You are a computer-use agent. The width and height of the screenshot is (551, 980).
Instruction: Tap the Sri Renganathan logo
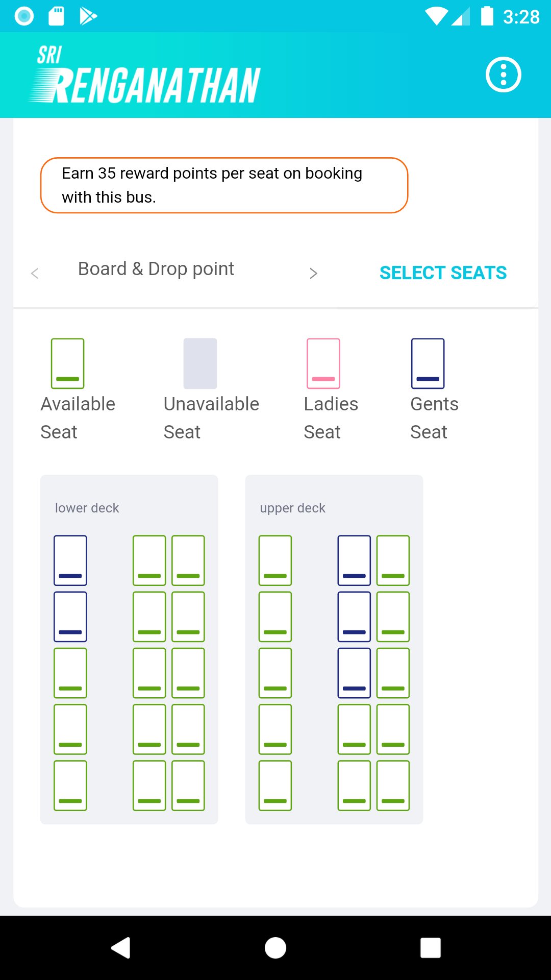click(x=145, y=76)
